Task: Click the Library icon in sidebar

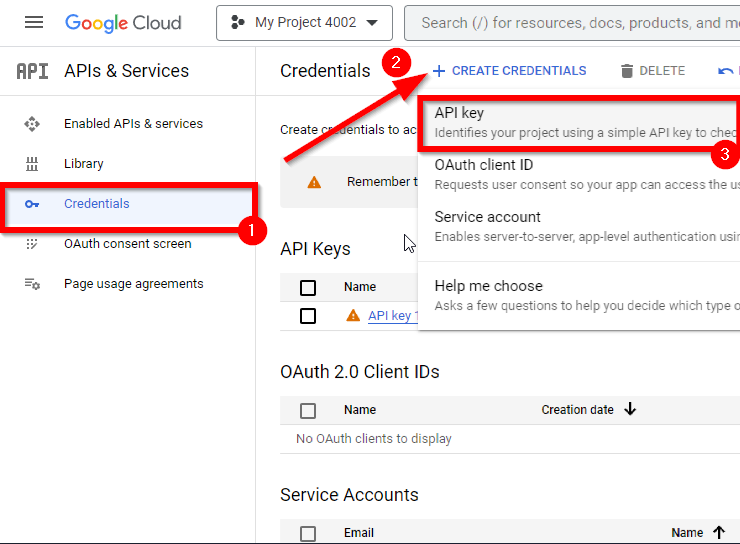Action: point(32,164)
